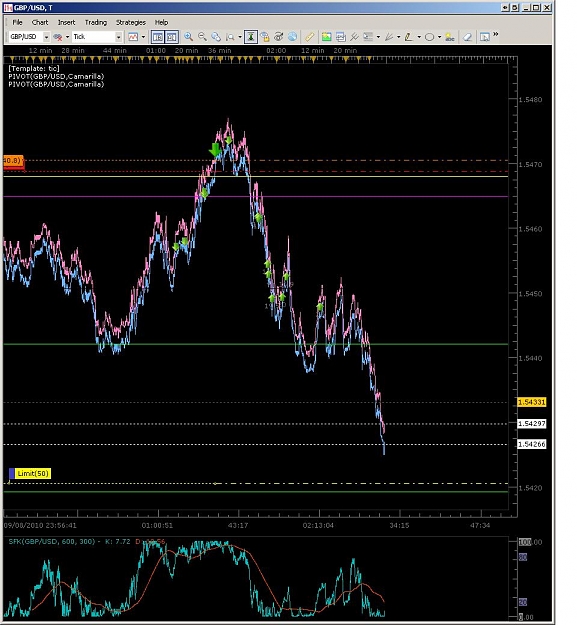Open the list panel icon dropdown arrow

click(x=378, y=37)
